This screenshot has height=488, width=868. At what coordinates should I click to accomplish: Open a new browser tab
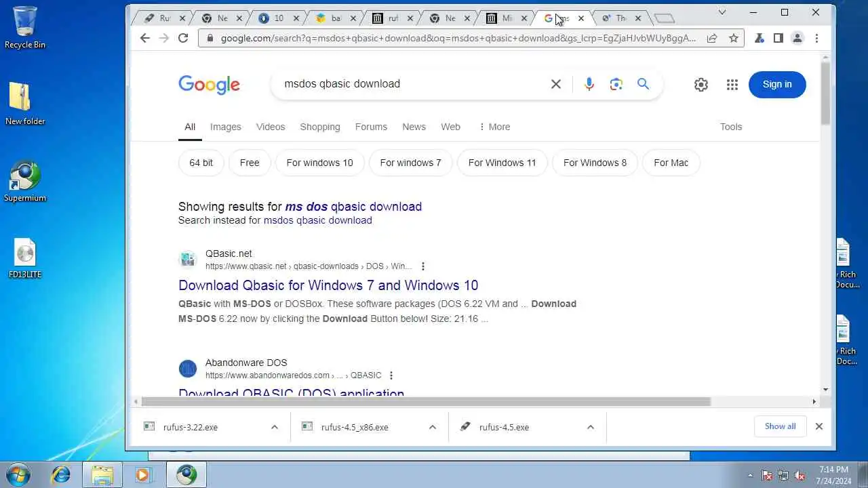(665, 18)
